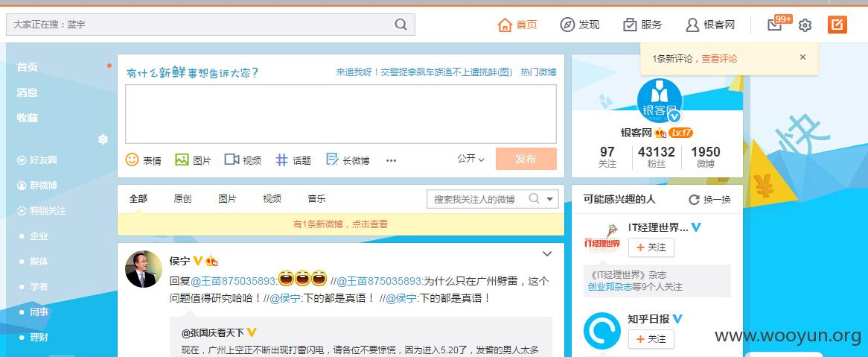Switch to the 原创 feed tab

coord(182,198)
